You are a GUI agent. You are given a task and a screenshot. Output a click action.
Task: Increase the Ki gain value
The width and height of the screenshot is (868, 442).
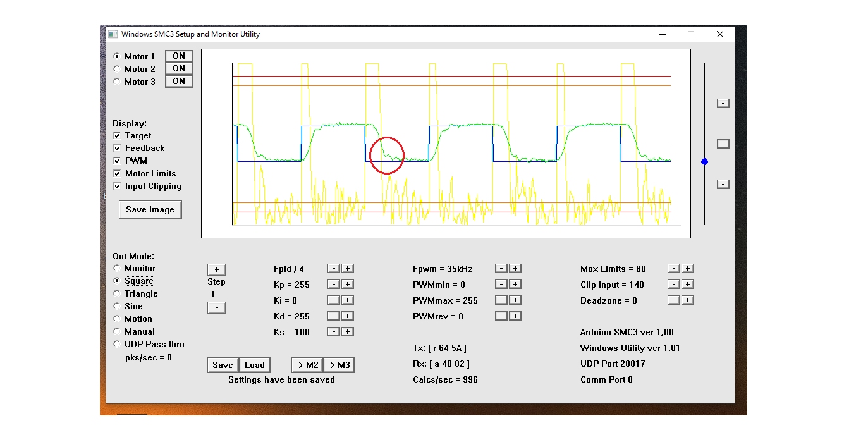[x=348, y=300]
